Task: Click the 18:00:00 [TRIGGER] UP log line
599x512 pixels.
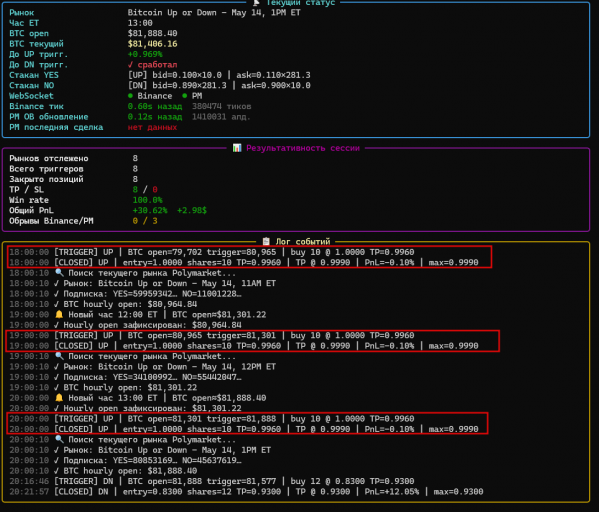Action: point(212,252)
